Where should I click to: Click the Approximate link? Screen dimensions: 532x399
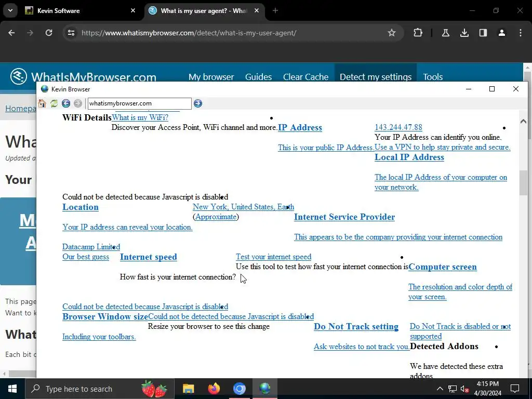click(216, 217)
